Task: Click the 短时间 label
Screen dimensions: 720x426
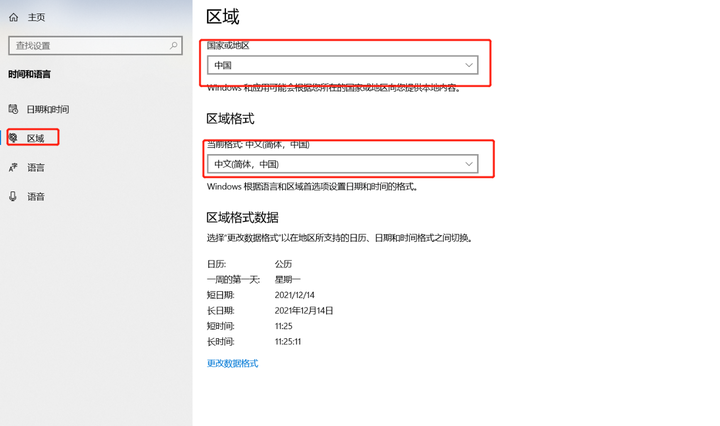Action: pyautogui.click(x=220, y=326)
